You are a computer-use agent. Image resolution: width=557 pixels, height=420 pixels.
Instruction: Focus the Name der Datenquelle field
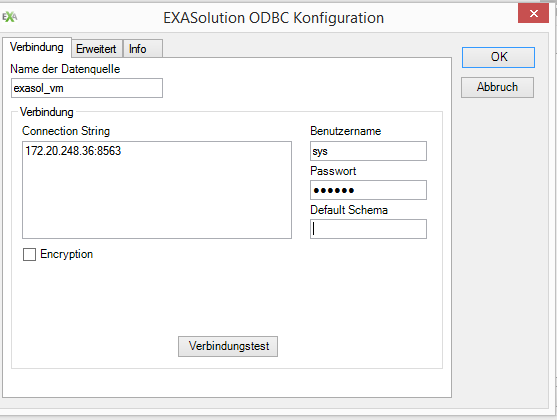(x=87, y=88)
